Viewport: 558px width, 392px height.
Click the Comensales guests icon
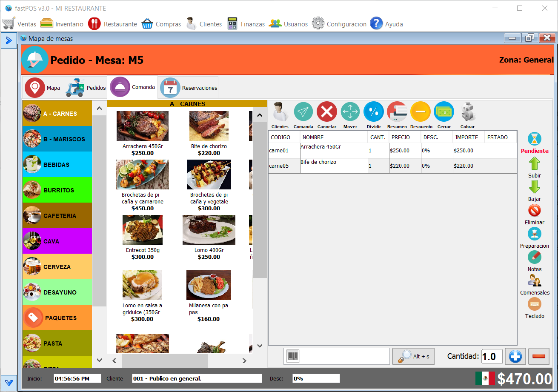pos(534,281)
